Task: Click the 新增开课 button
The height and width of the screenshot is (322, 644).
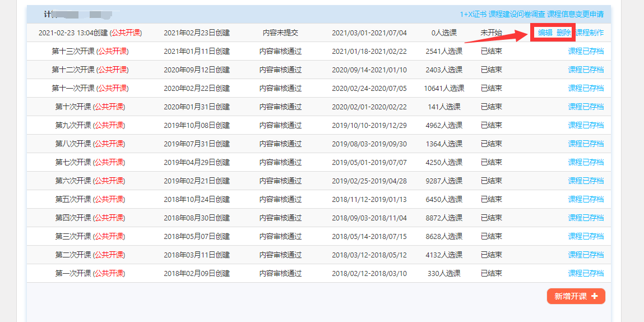Action: click(x=576, y=296)
